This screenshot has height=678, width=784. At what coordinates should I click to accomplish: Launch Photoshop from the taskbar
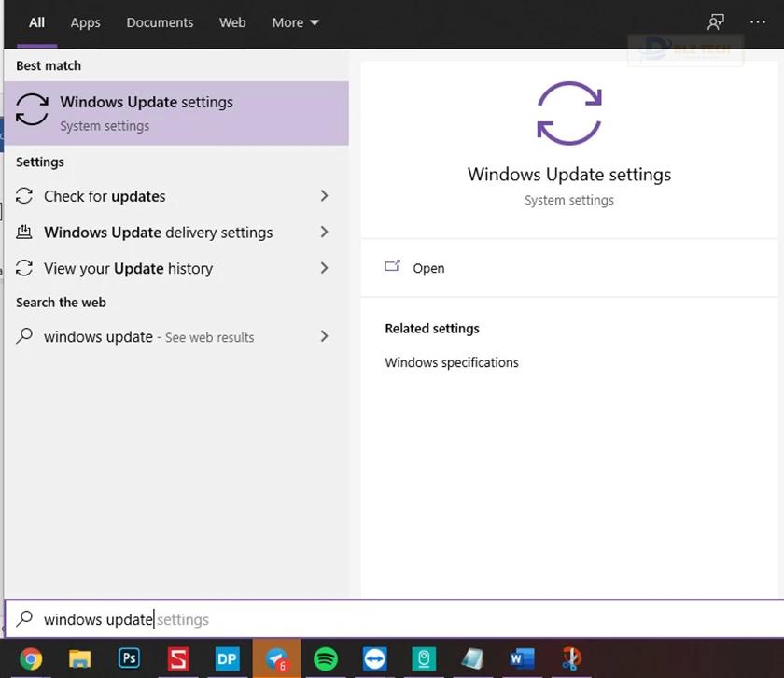pyautogui.click(x=129, y=658)
